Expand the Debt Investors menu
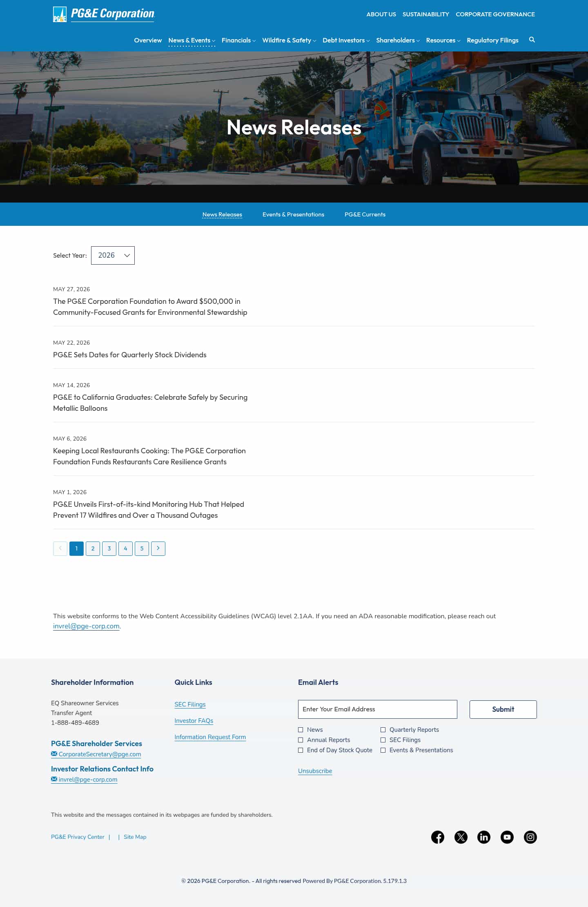 (x=346, y=40)
